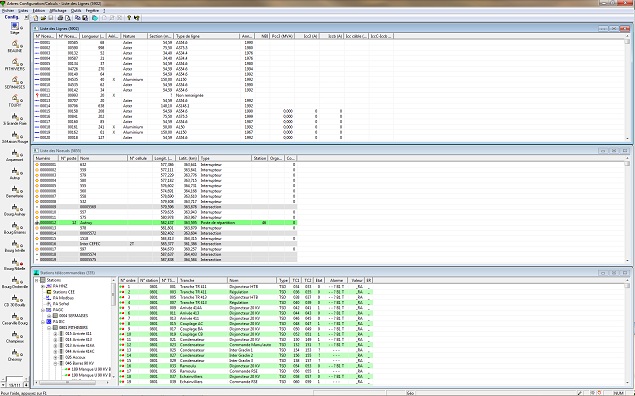Click the teal tag toolbar icon
The width and height of the screenshot is (635, 396).
[x=95, y=18]
